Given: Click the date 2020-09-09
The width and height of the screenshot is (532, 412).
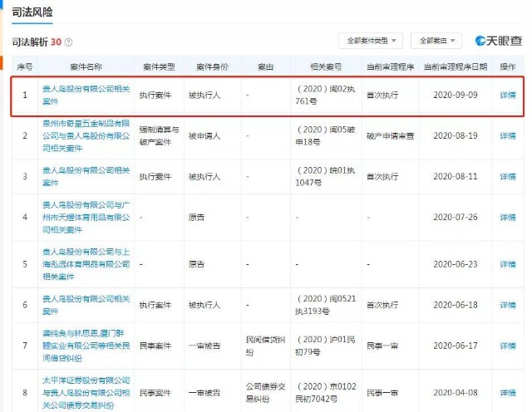Looking at the screenshot, I should (x=456, y=95).
